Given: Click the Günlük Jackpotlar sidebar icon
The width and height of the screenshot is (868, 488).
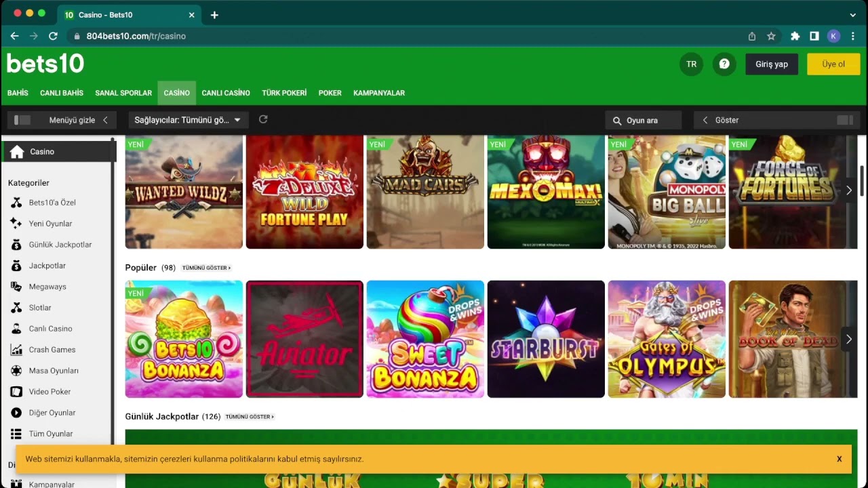Looking at the screenshot, I should pyautogui.click(x=16, y=245).
